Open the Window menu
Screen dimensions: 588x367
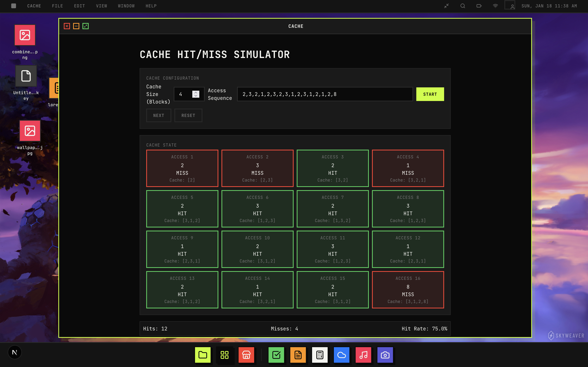click(126, 6)
